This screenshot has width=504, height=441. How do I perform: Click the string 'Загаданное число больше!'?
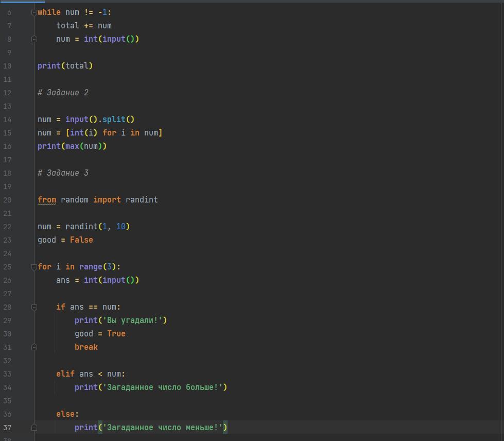click(162, 387)
